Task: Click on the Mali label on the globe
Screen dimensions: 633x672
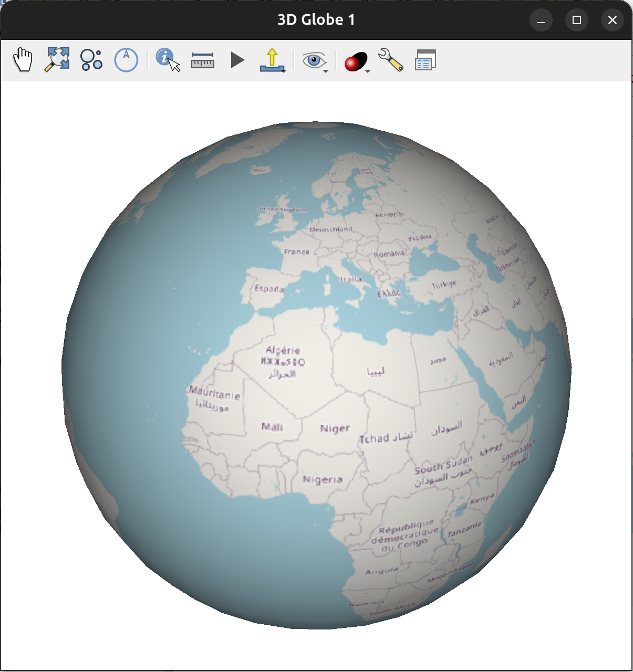Action: [272, 427]
